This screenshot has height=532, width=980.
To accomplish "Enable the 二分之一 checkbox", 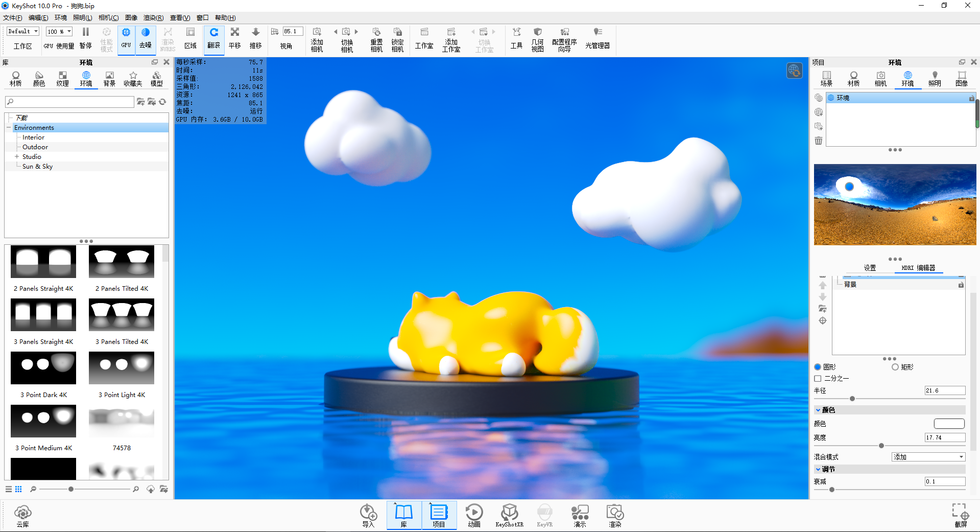I will click(818, 378).
